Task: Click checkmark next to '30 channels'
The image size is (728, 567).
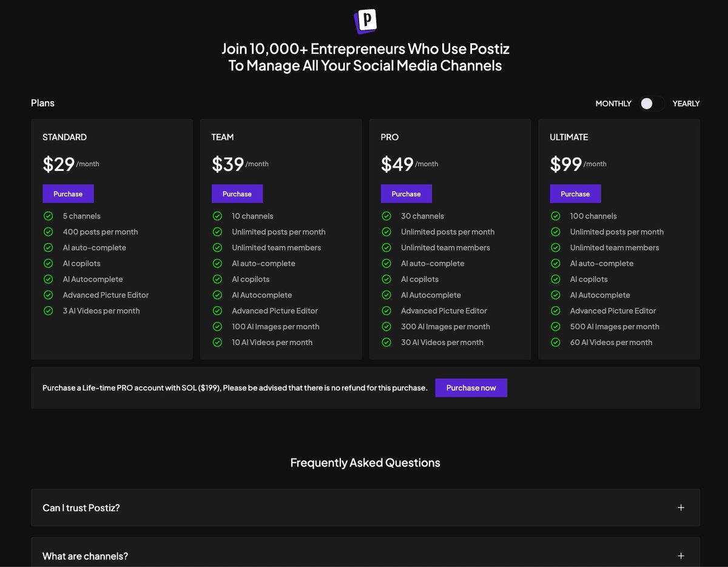Action: (x=386, y=216)
